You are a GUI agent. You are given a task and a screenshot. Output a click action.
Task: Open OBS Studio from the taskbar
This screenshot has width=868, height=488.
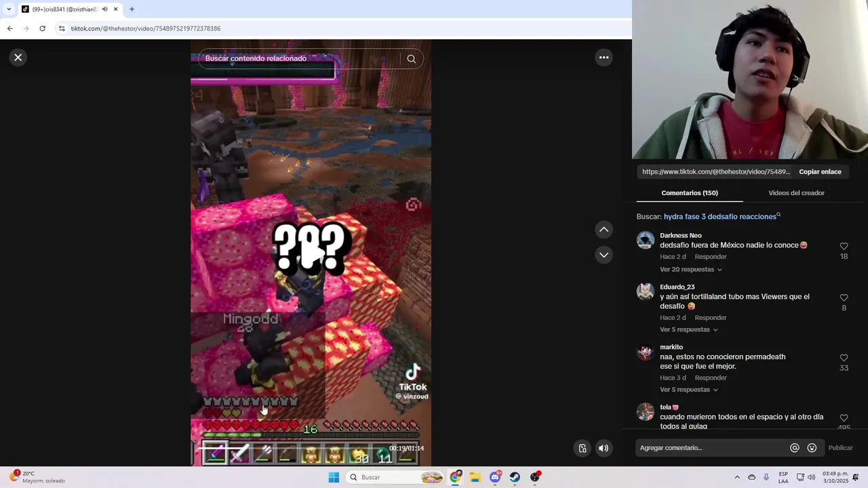tap(535, 477)
